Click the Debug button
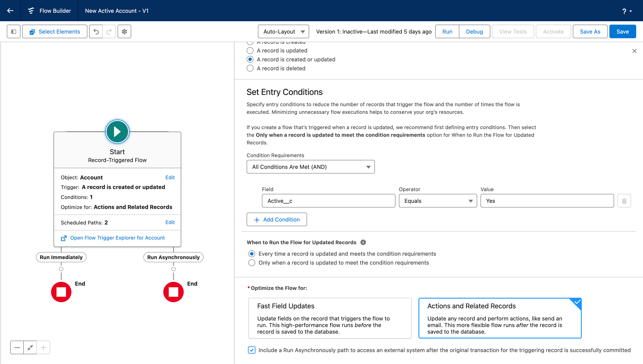The height and width of the screenshot is (364, 643). [x=474, y=31]
